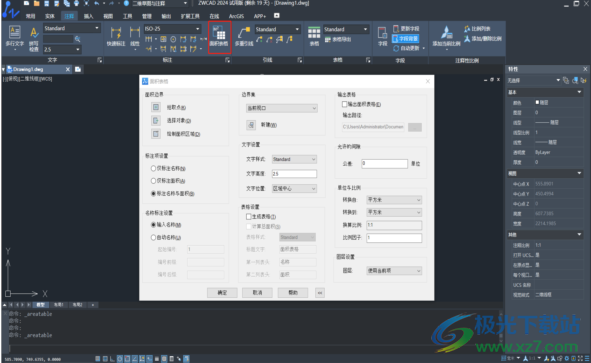This screenshot has height=363, width=591.
Task: Click the Spell Check icon in ribbon
Action: [x=34, y=38]
